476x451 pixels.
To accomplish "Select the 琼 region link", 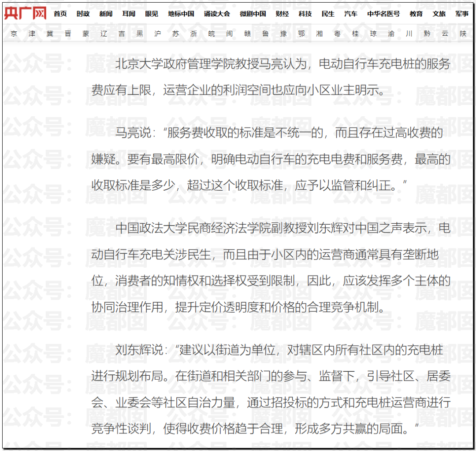I will tap(373, 33).
